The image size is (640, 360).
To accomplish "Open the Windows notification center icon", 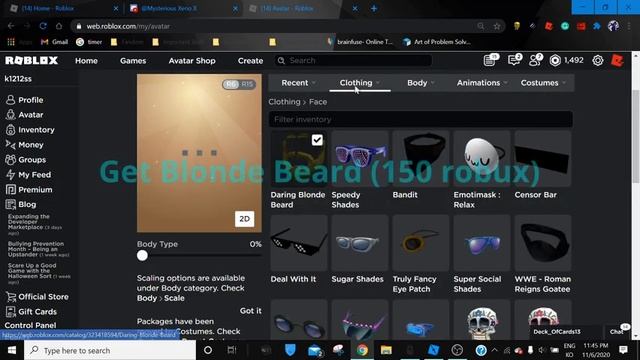I will (x=623, y=350).
